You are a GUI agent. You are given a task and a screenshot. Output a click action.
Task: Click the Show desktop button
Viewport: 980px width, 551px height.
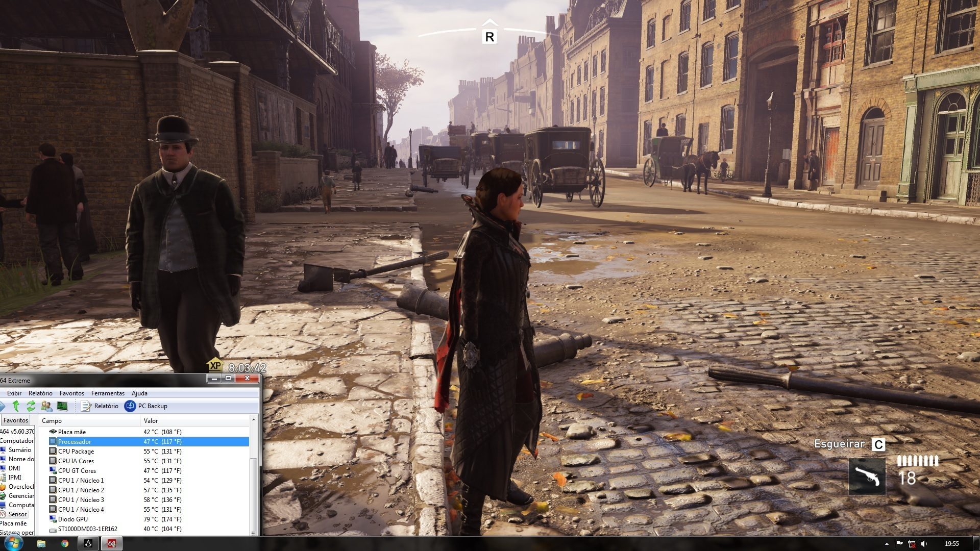tap(976, 544)
